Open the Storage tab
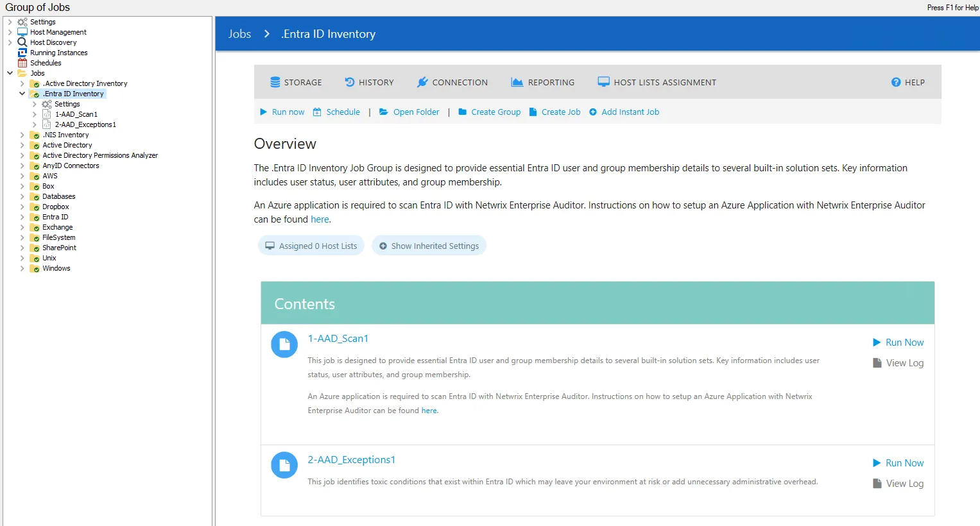 pyautogui.click(x=296, y=82)
